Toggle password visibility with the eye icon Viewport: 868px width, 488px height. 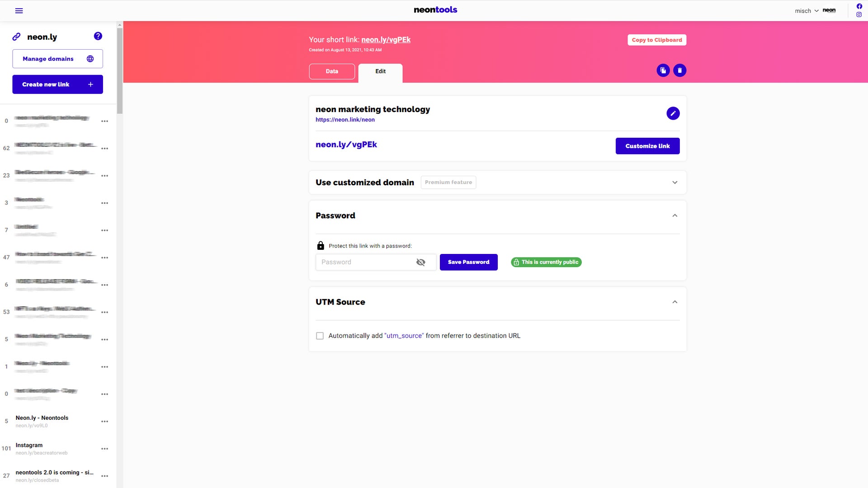click(421, 262)
